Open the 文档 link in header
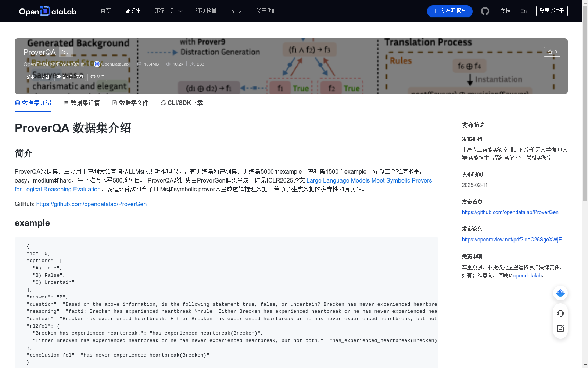Image resolution: width=588 pixels, height=368 pixels. pyautogui.click(x=505, y=11)
